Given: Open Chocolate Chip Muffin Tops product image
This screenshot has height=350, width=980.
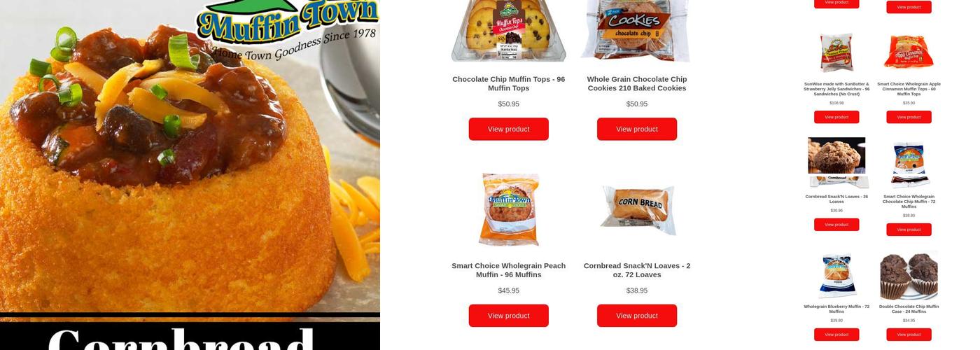Looking at the screenshot, I should 509,31.
